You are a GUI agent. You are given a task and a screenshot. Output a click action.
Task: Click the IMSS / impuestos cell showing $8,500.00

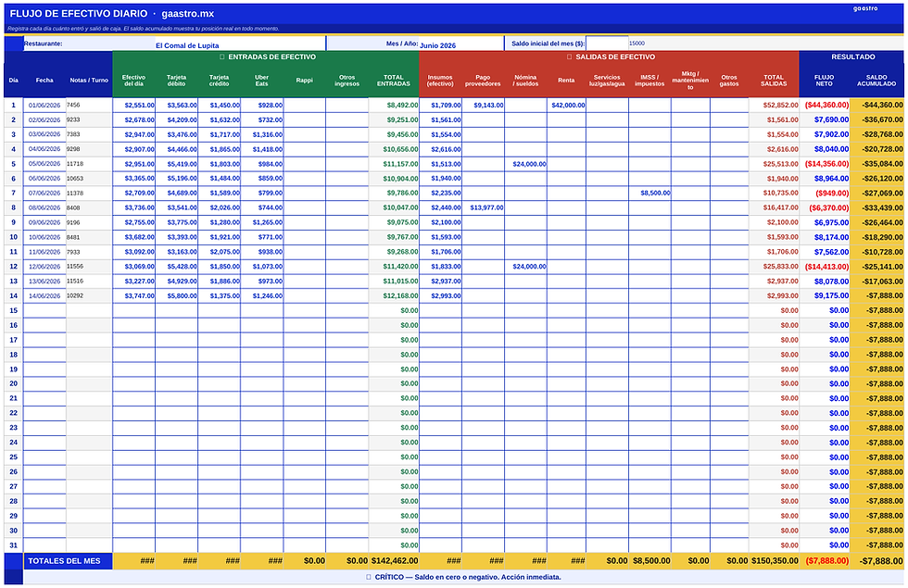tap(649, 194)
